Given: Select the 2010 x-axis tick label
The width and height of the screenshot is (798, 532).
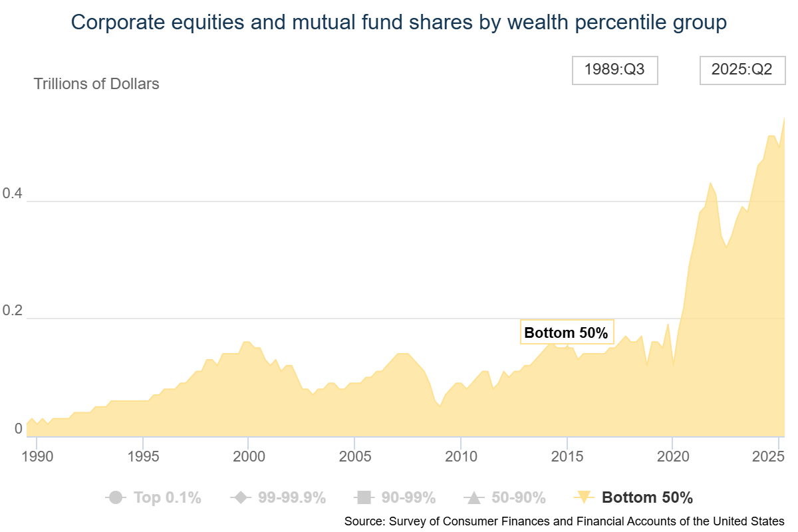Looking at the screenshot, I should pos(460,456).
